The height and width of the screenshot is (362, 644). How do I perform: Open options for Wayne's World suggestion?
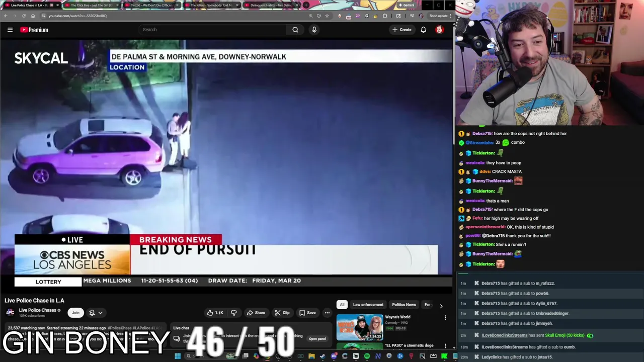(445, 318)
